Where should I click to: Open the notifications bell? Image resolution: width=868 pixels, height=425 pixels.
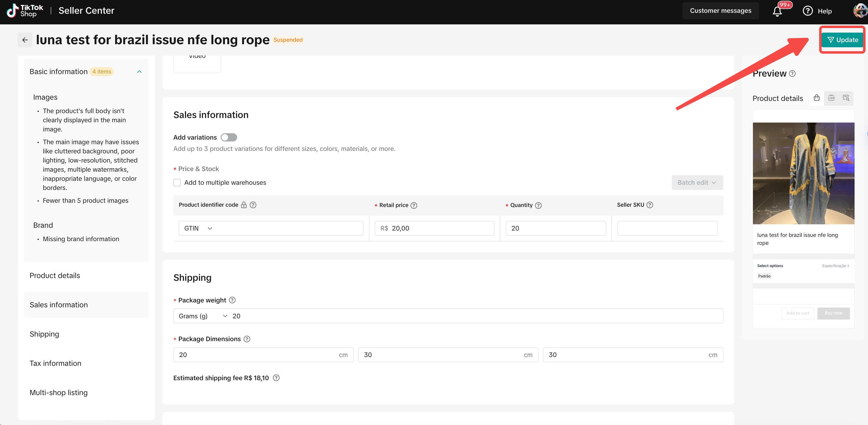pyautogui.click(x=777, y=12)
